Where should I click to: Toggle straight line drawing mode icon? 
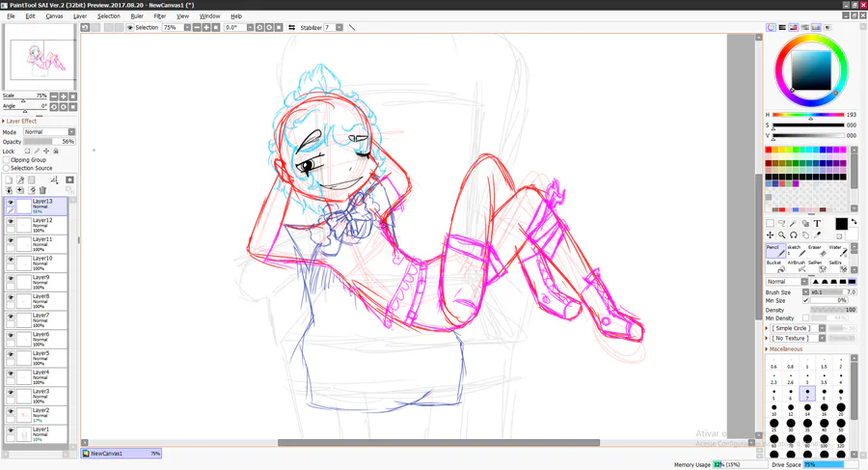351,27
